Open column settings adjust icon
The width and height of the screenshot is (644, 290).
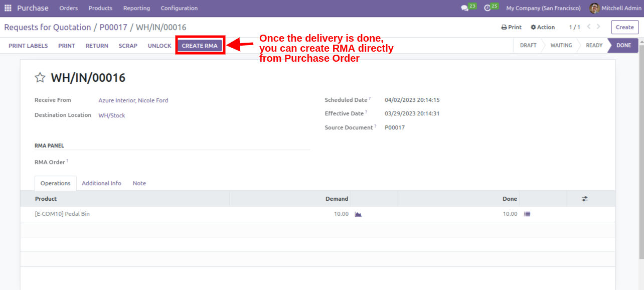click(x=584, y=199)
